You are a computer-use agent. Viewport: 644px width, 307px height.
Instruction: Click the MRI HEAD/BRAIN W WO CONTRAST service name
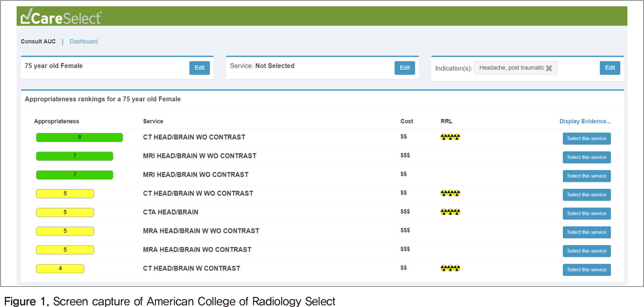(x=200, y=156)
